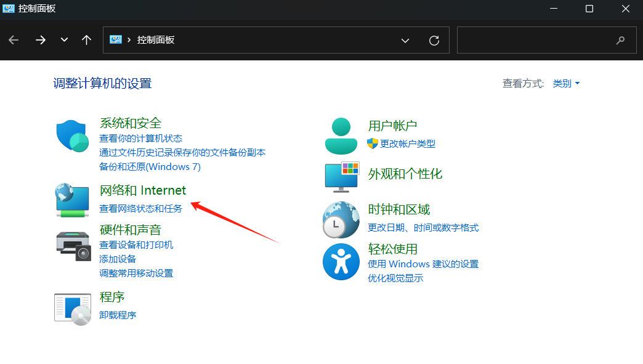Open the Network and Internet globe icon

click(73, 200)
